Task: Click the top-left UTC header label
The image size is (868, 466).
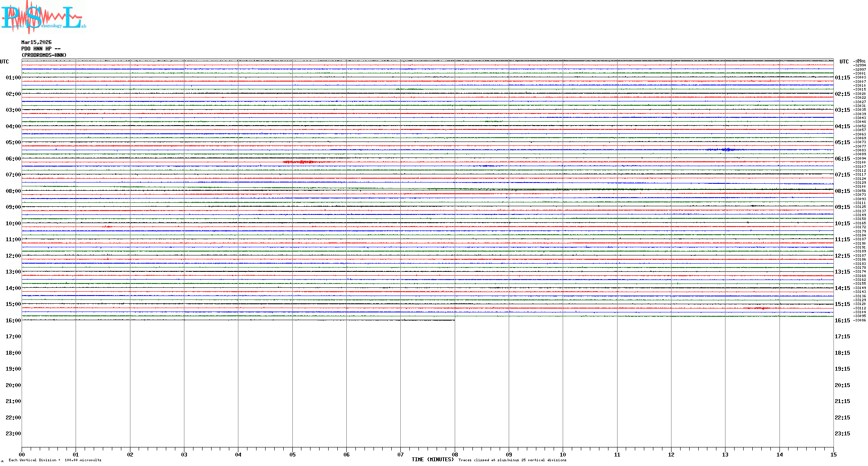Action: [x=4, y=62]
